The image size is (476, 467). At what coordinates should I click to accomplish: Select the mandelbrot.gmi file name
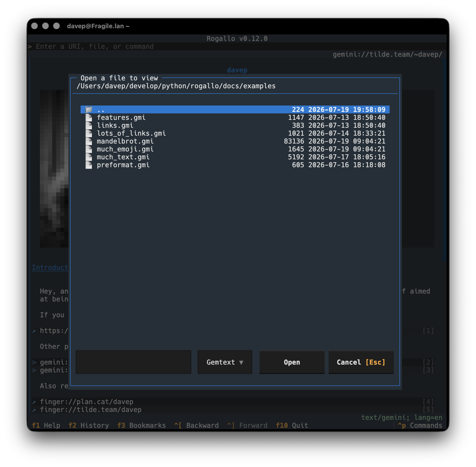point(125,141)
